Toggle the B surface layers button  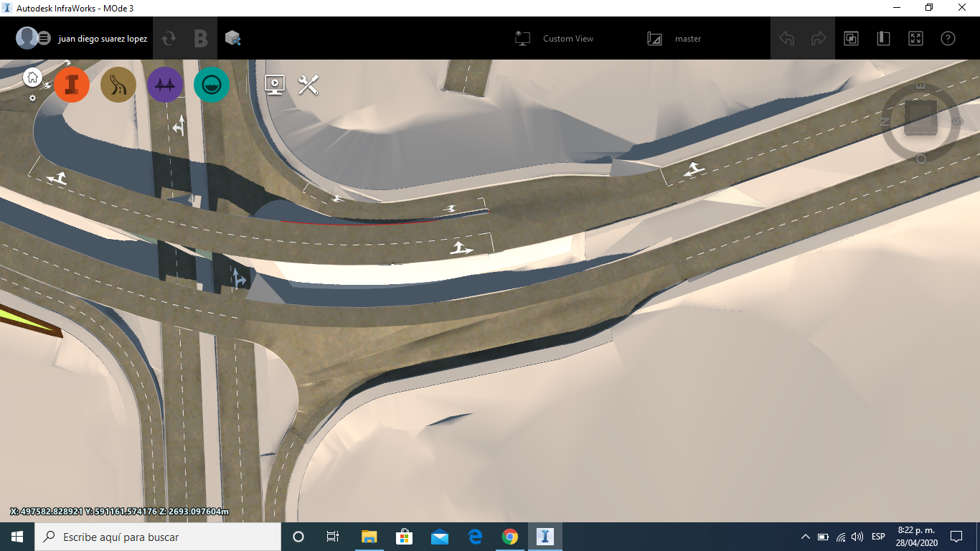pyautogui.click(x=201, y=38)
